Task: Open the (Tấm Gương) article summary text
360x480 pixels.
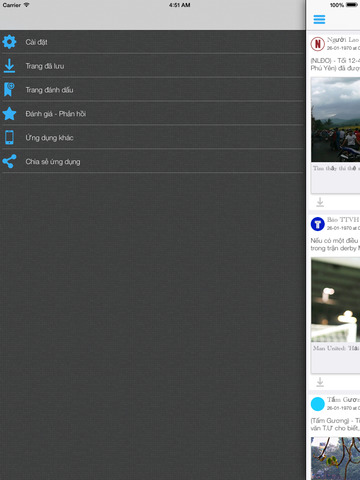Action: pos(335,424)
